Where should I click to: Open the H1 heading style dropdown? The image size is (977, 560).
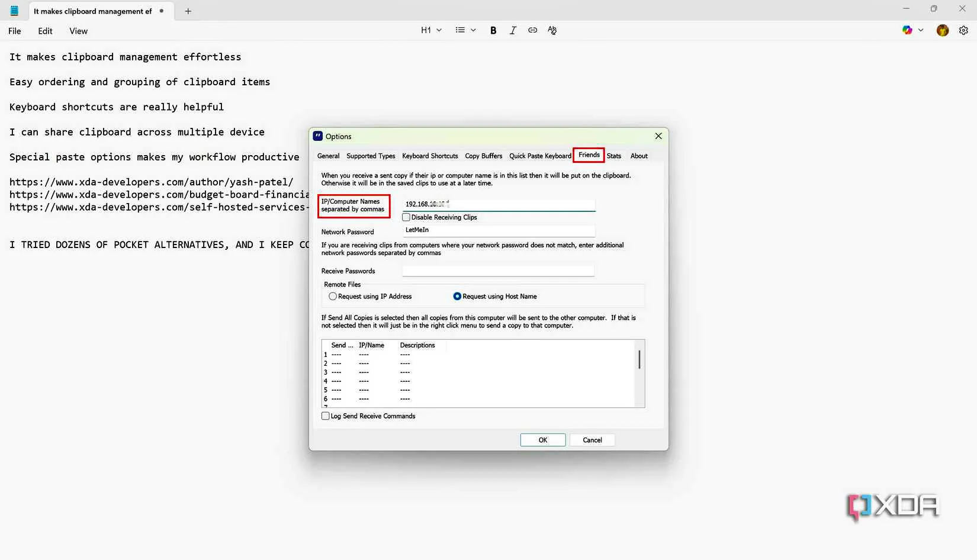coord(432,30)
